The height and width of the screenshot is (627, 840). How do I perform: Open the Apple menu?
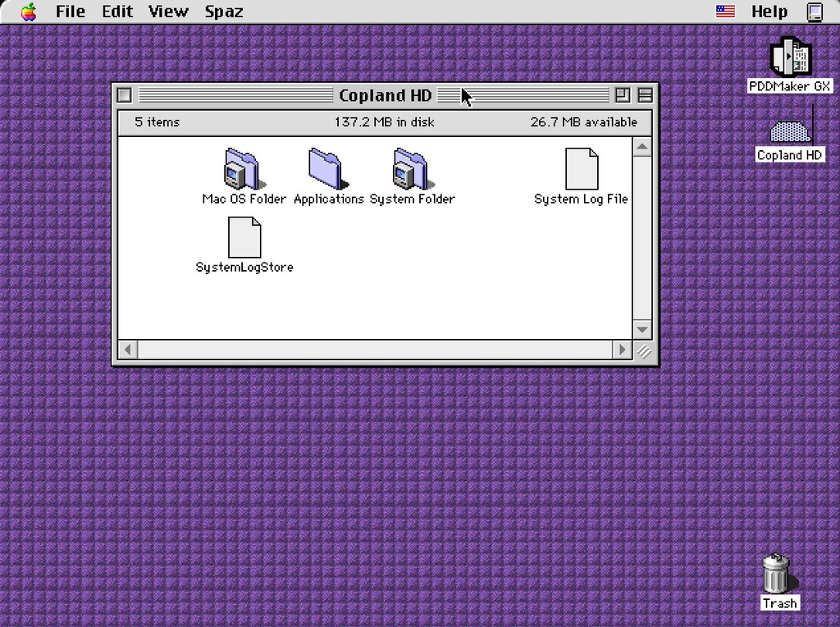coord(29,11)
